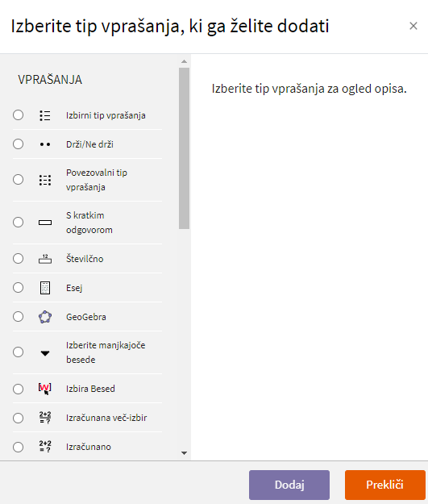Click the Dodaj button
The width and height of the screenshot is (428, 504).
(x=289, y=485)
